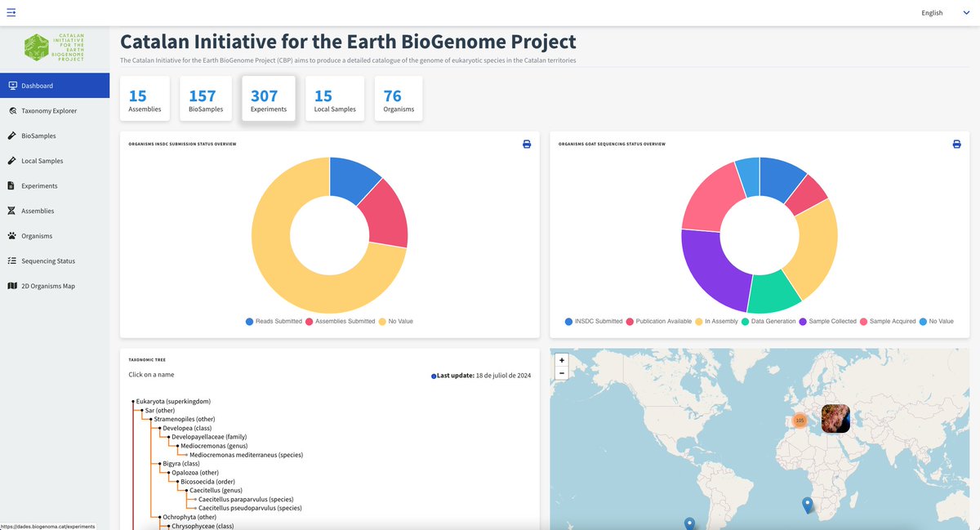This screenshot has height=530, width=980.
Task: Click the southern Africa map pin
Action: point(808,505)
